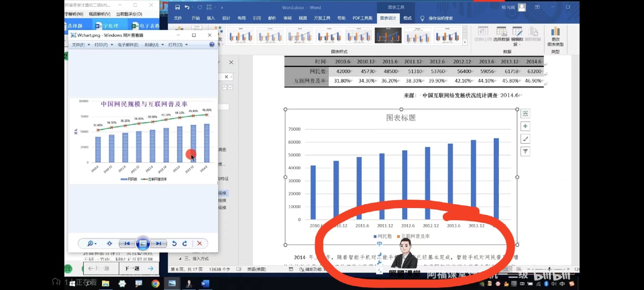Go to the previous image in Photo Viewer
Screen dimensions: 644x290
(x=127, y=243)
